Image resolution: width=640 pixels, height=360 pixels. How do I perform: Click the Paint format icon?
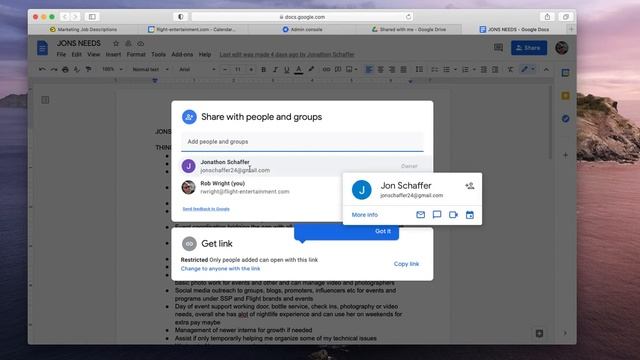coord(88,69)
